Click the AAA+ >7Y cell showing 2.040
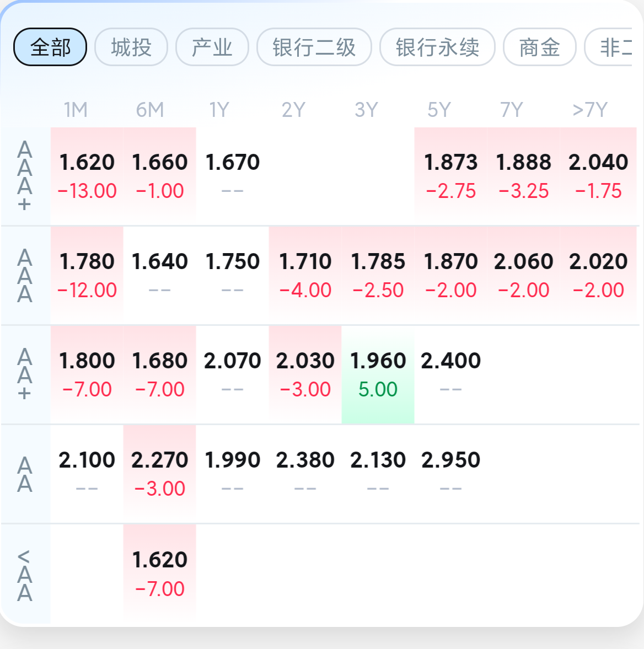Viewport: 644px width, 649px height. click(x=598, y=176)
